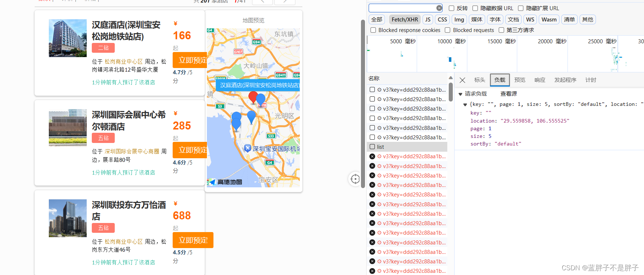Screen dimensions: 644x275
Task: Open 深圳联投东方万怡酒店 title
Action: click(x=129, y=211)
